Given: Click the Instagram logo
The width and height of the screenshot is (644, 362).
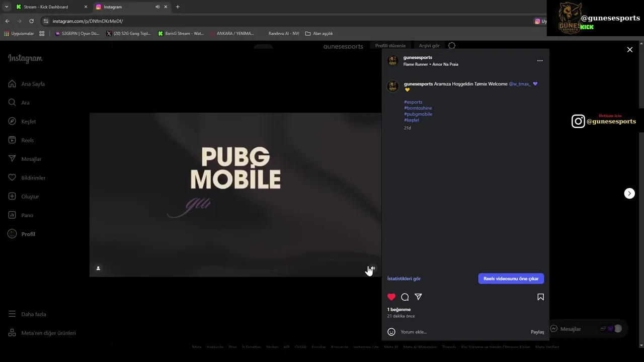Looking at the screenshot, I should 25,58.
